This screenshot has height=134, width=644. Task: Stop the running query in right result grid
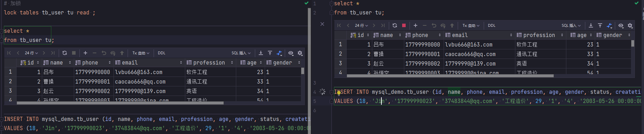pos(404,25)
